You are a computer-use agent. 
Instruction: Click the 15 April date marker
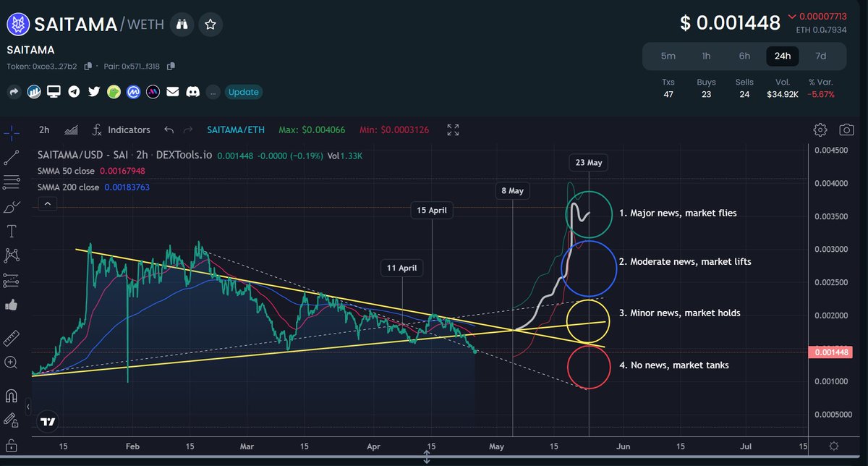[x=433, y=211]
